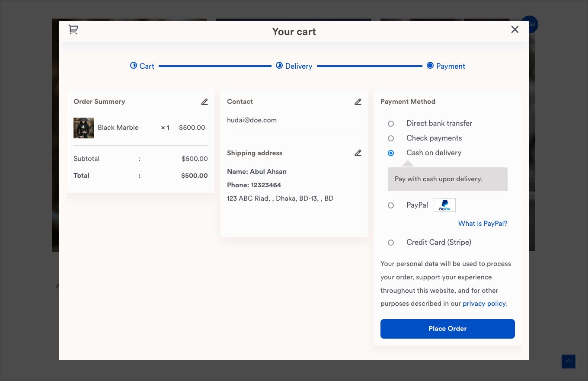Click the Black Marble product name
Viewport: 588px width, 381px height.
(118, 128)
